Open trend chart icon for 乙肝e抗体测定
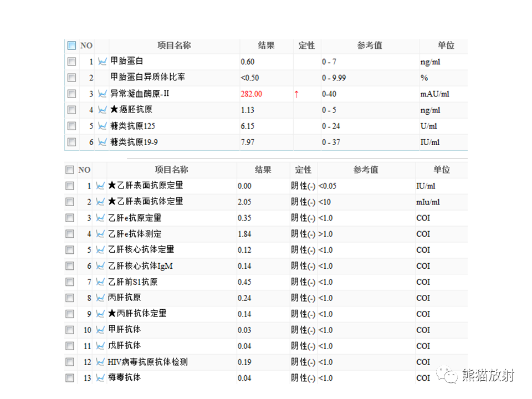This screenshot has width=532, height=399. pos(100,233)
